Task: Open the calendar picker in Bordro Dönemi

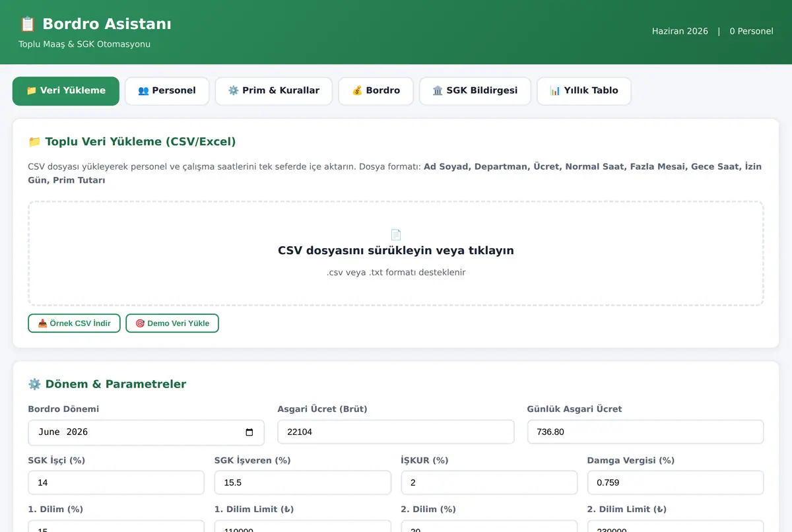Action: [249, 432]
